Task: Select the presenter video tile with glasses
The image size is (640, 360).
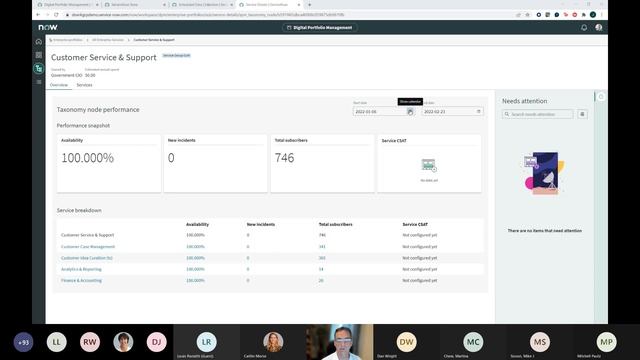Action: coord(340,342)
